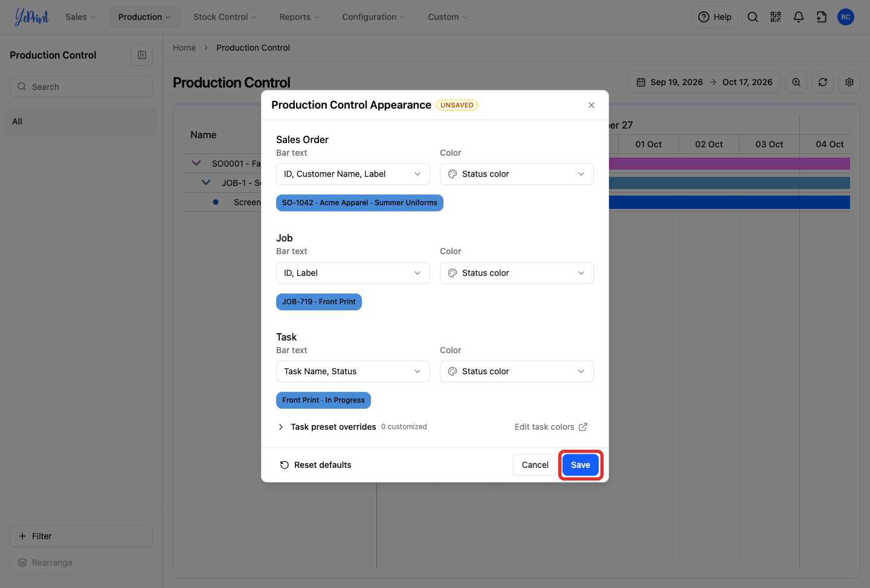Click the sidebar Search field
The width and height of the screenshot is (870, 588).
click(81, 86)
